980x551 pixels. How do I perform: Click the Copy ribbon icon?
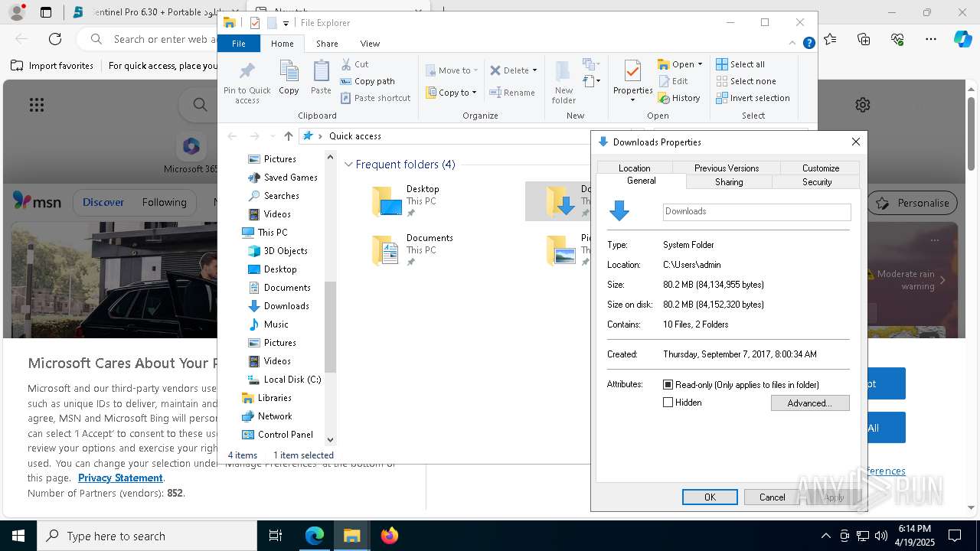point(289,78)
